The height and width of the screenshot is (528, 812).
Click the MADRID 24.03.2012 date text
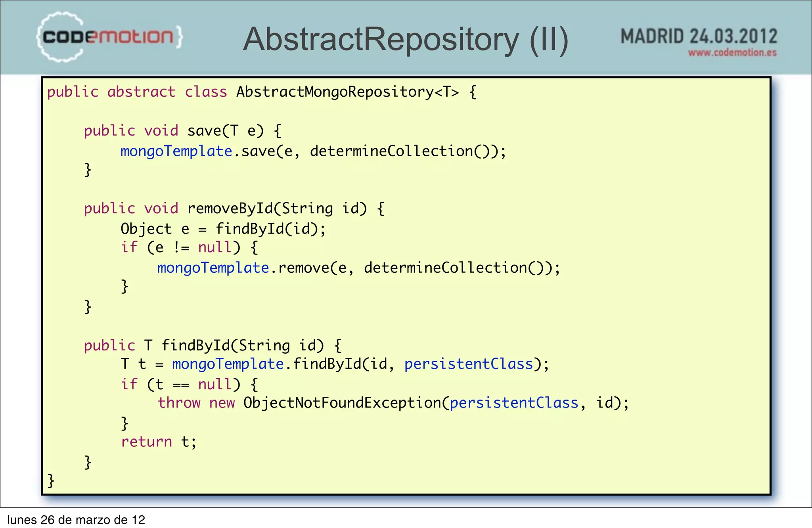[x=699, y=36]
